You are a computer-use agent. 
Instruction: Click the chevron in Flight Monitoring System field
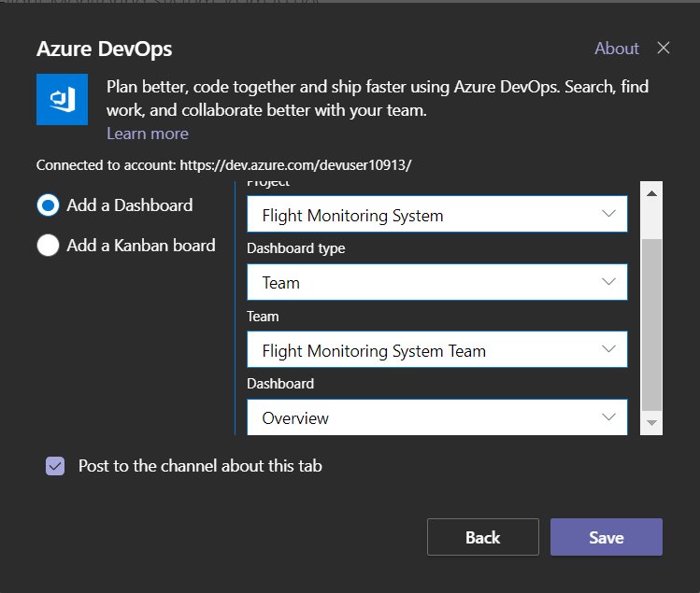(x=609, y=215)
